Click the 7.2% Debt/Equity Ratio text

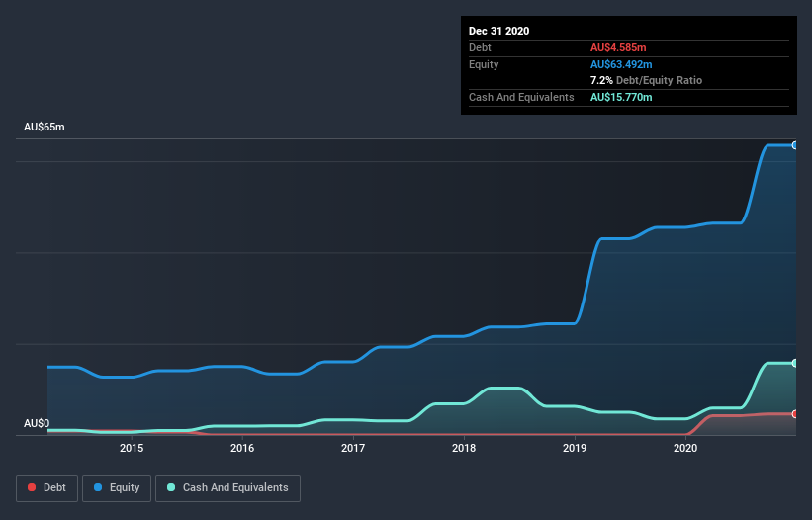pos(646,81)
